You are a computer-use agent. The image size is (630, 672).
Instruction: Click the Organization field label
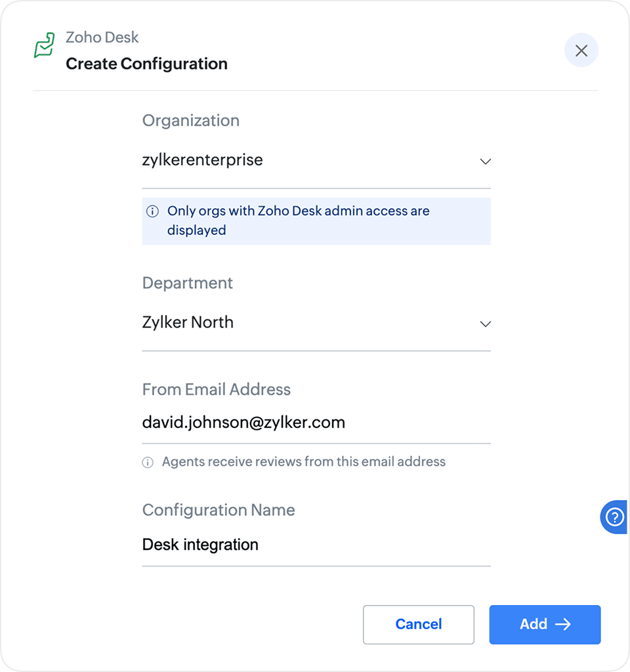click(x=191, y=120)
